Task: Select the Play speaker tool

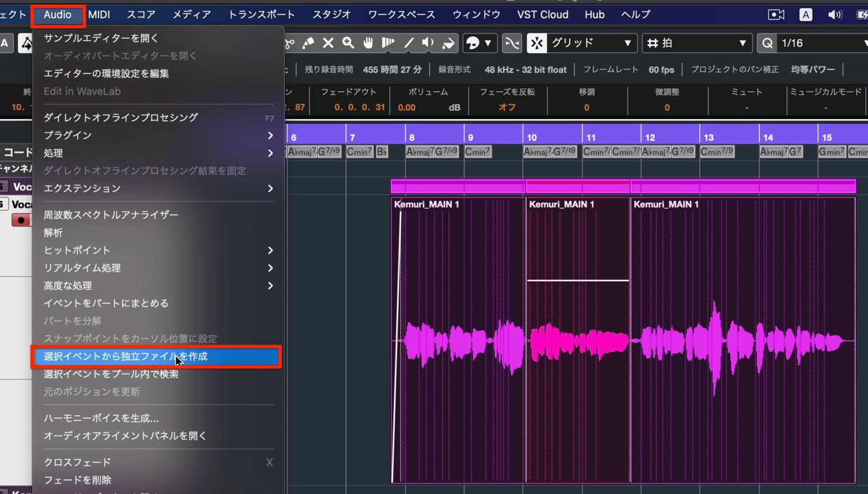Action: point(429,43)
